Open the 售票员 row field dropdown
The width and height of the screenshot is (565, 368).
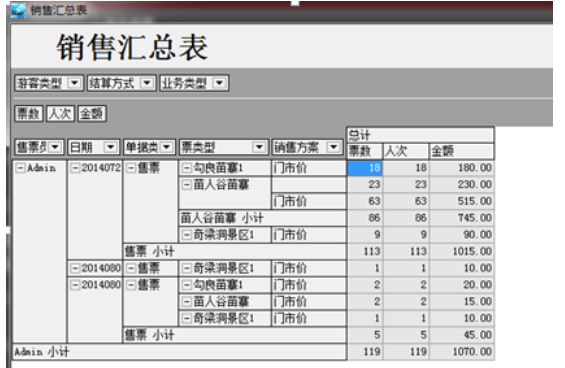click(55, 147)
